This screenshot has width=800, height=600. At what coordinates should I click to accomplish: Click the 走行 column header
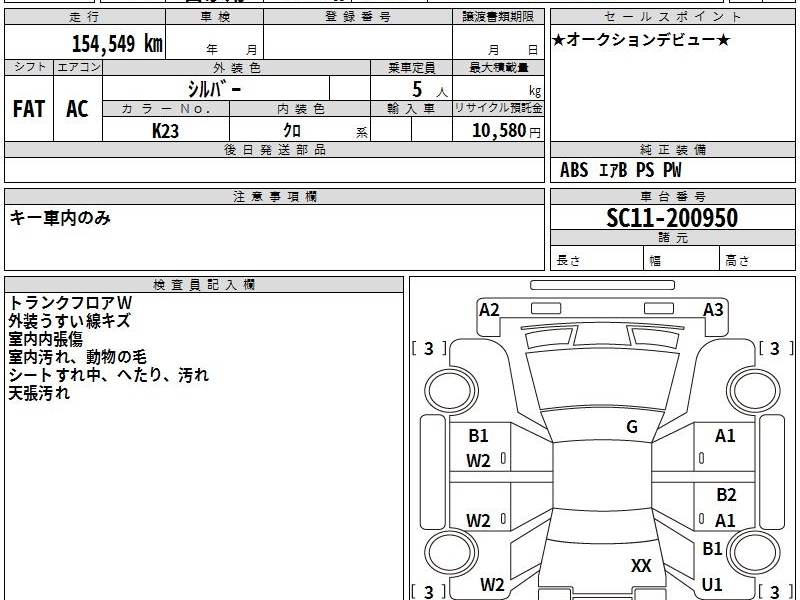pos(85,17)
